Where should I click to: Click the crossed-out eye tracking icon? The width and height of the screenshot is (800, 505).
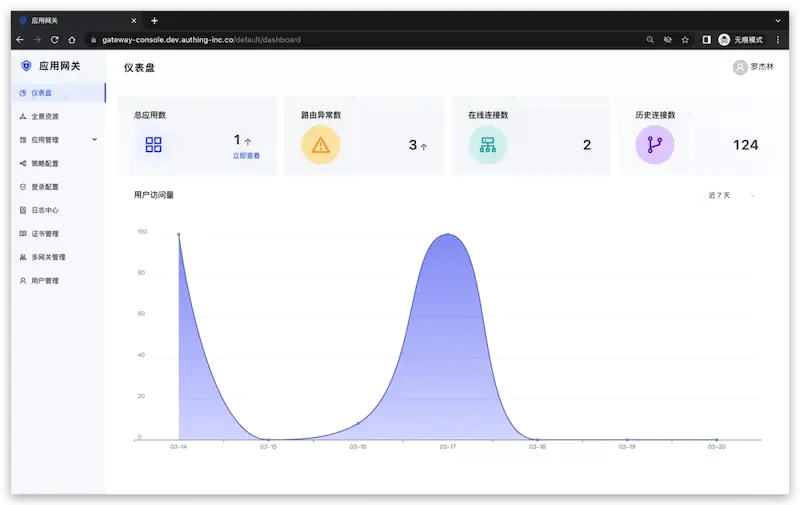point(667,39)
